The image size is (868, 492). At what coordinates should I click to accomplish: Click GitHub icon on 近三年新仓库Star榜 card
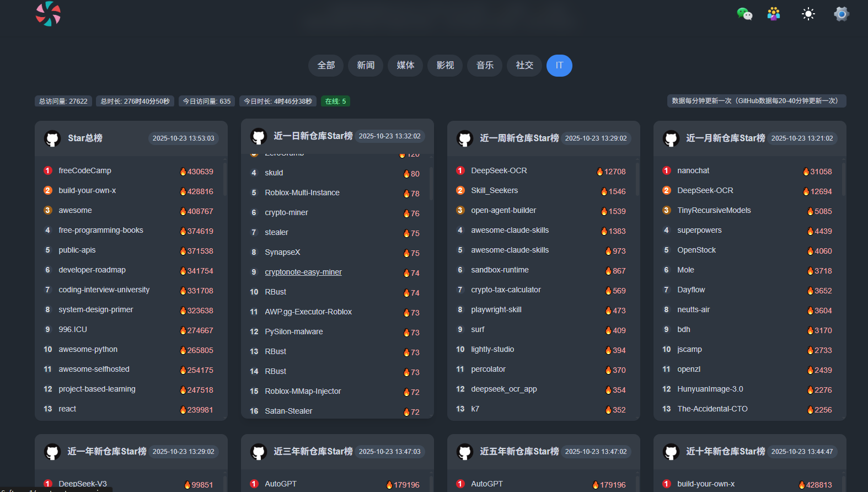point(259,452)
